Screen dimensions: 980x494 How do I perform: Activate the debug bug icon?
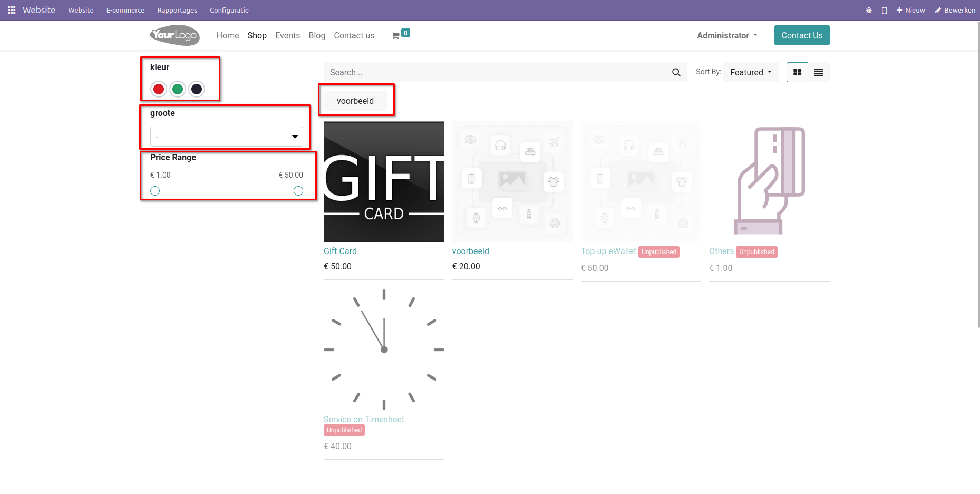tap(868, 10)
